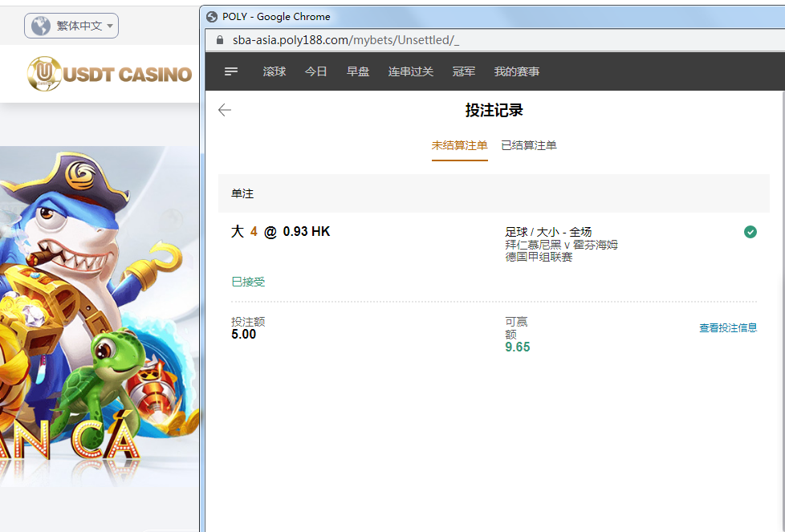This screenshot has width=785, height=532.
Task: Click the green accepted checkmark icon
Action: pos(750,232)
